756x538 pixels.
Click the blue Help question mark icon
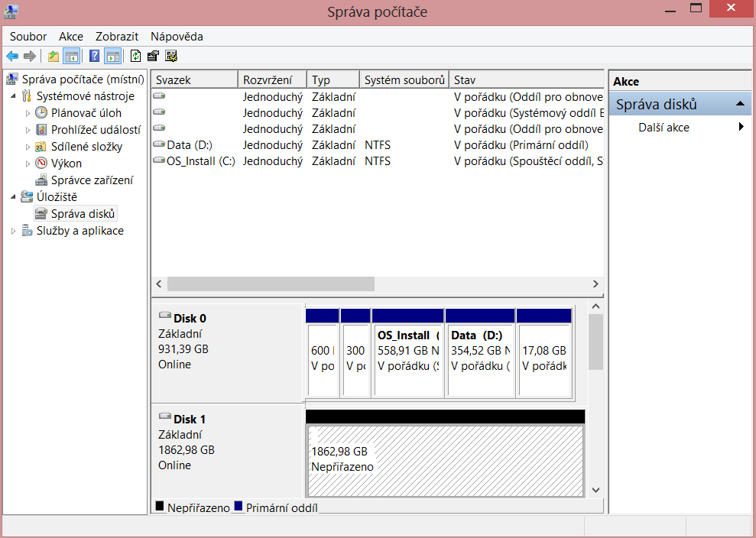pyautogui.click(x=94, y=56)
